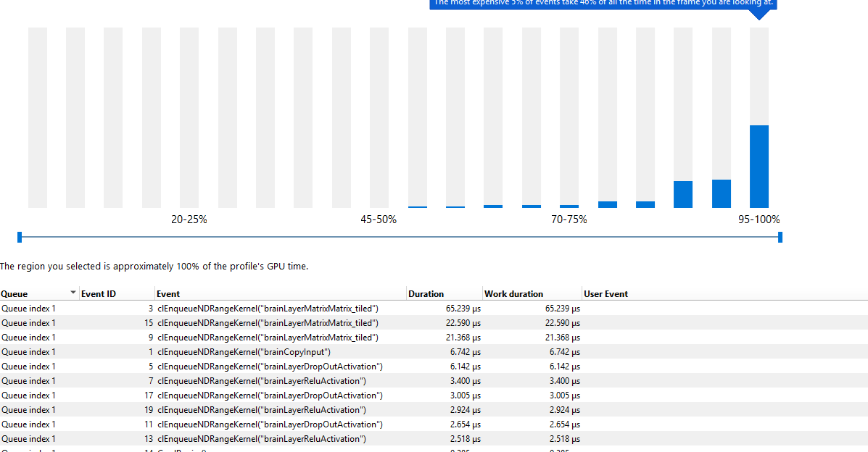This screenshot has width=868, height=452.
Task: Click the left handle of the range slider
Action: [20, 237]
